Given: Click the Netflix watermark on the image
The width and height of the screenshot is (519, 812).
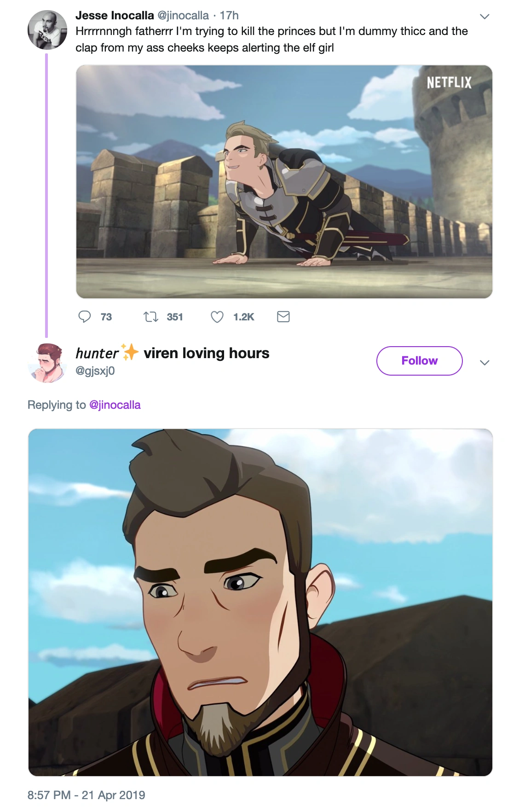Looking at the screenshot, I should pyautogui.click(x=449, y=82).
